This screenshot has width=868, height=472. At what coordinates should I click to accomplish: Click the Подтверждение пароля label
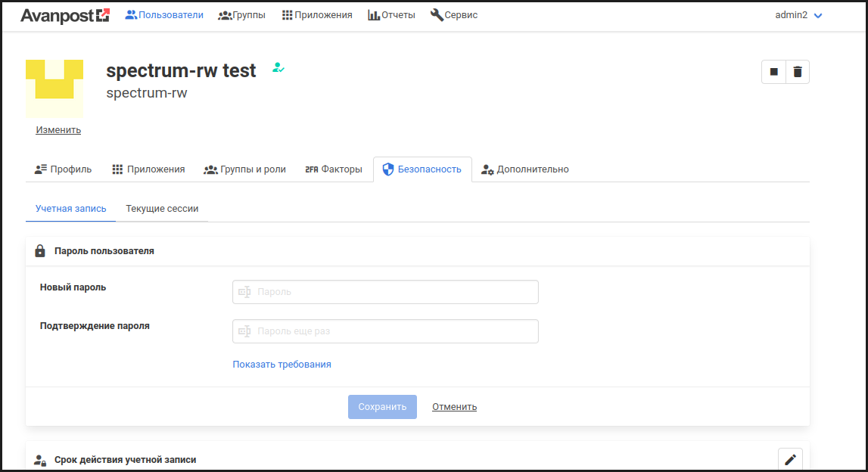(95, 326)
